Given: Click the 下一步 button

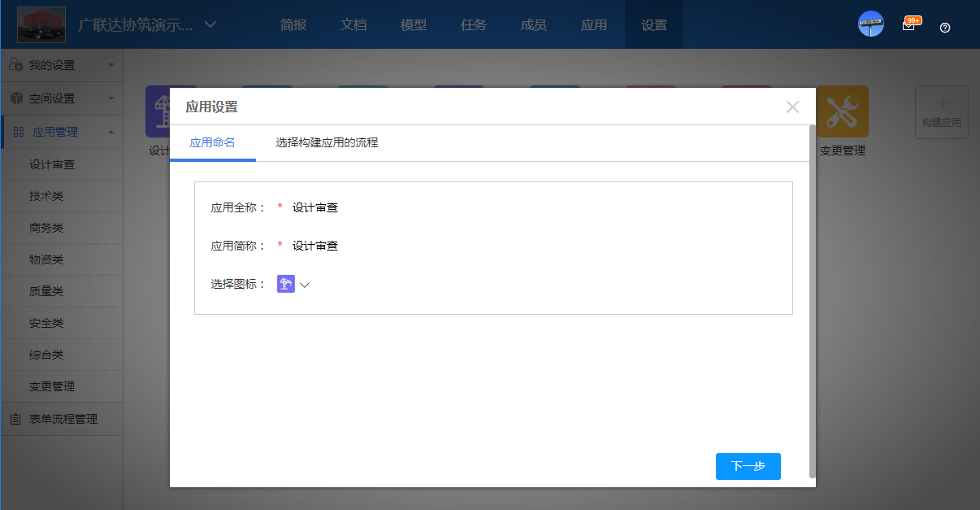Looking at the screenshot, I should tap(748, 466).
